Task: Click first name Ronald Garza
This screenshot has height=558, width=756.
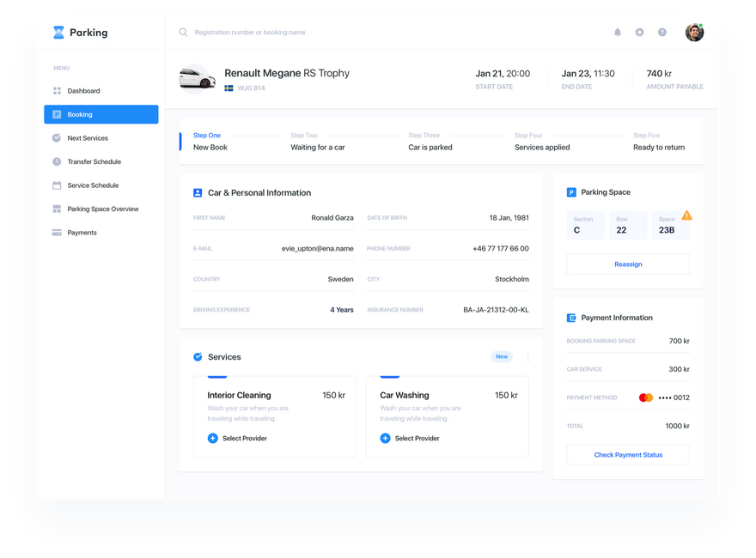Action: pyautogui.click(x=332, y=218)
